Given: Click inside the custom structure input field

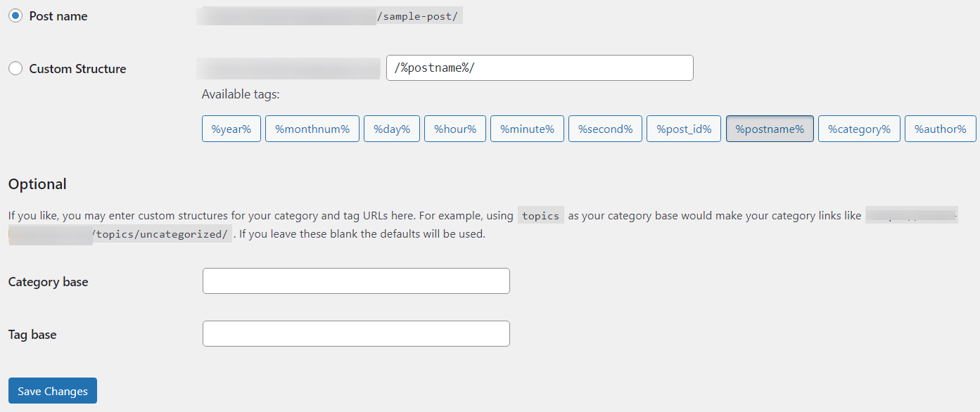Looking at the screenshot, I should (x=539, y=67).
